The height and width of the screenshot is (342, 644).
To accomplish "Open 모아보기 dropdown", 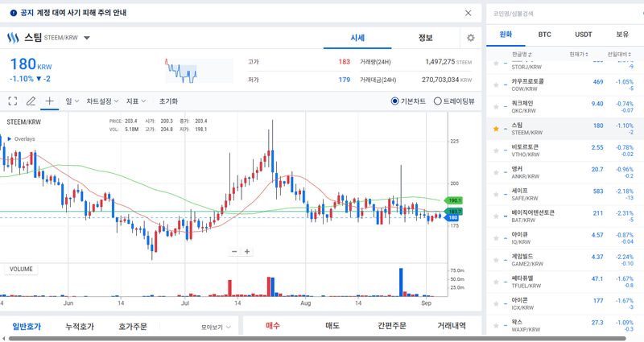I will tap(216, 328).
